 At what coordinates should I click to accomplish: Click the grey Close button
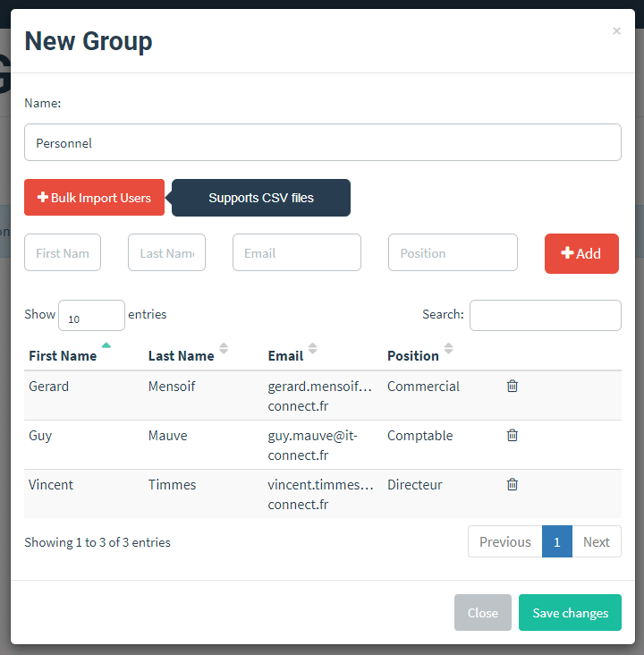(483, 613)
